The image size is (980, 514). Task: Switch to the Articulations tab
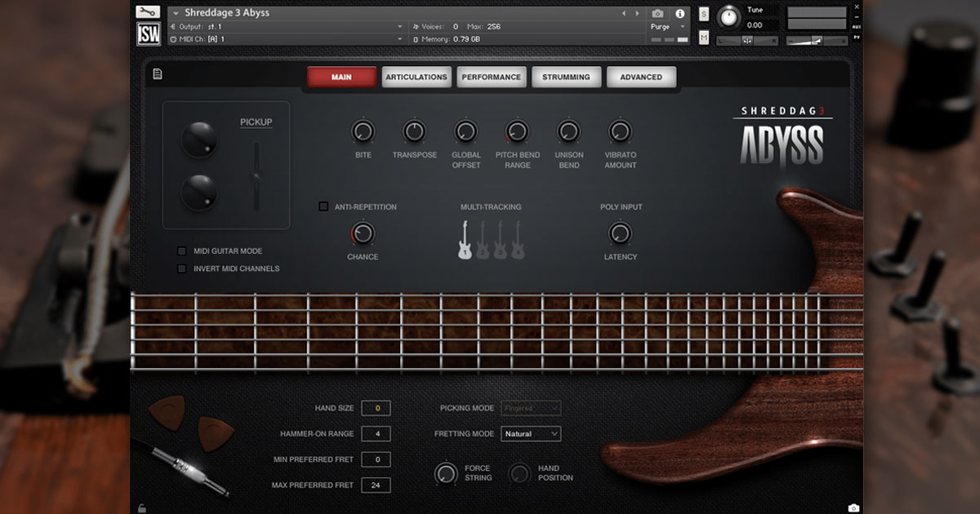pos(416,78)
